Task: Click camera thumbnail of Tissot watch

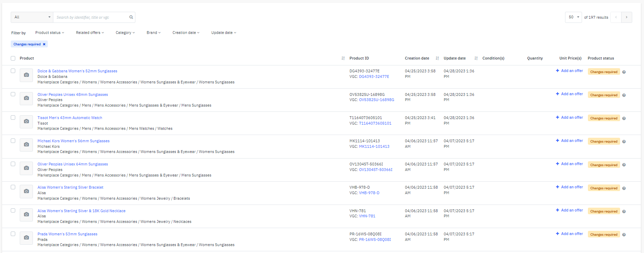Action: point(26,121)
